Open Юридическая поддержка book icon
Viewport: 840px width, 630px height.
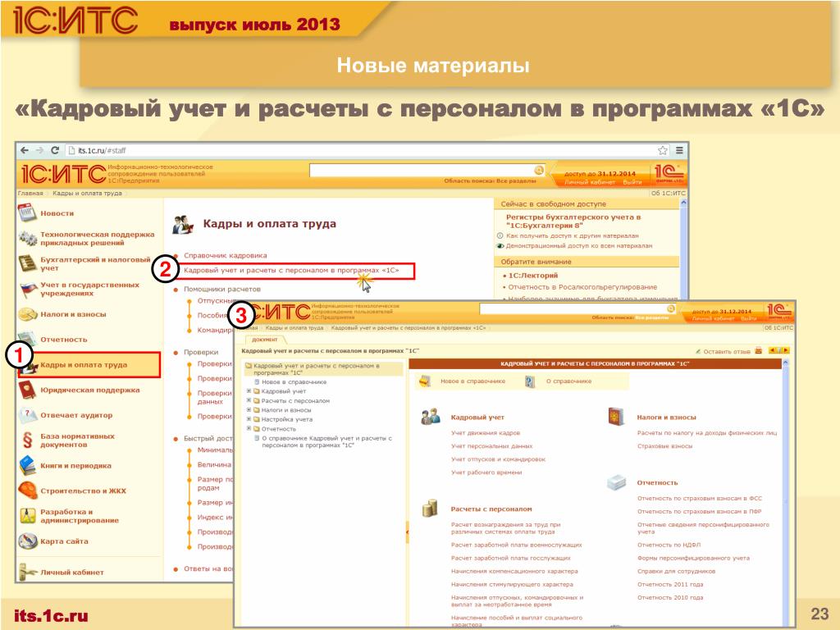(x=27, y=390)
